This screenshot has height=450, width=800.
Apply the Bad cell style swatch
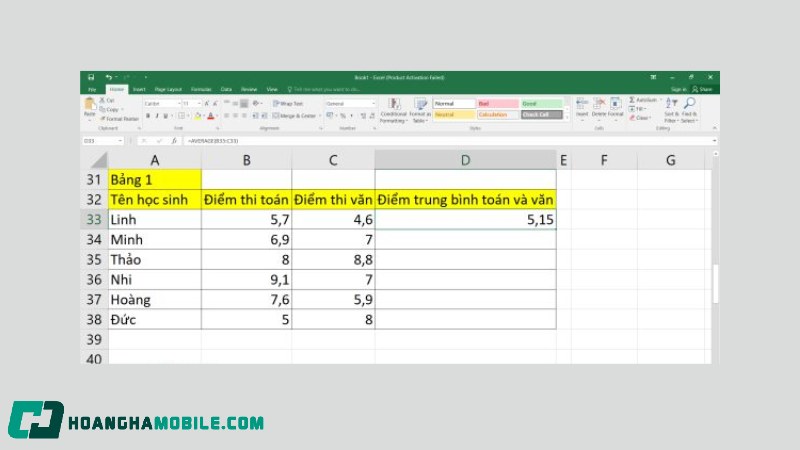pyautogui.click(x=497, y=103)
